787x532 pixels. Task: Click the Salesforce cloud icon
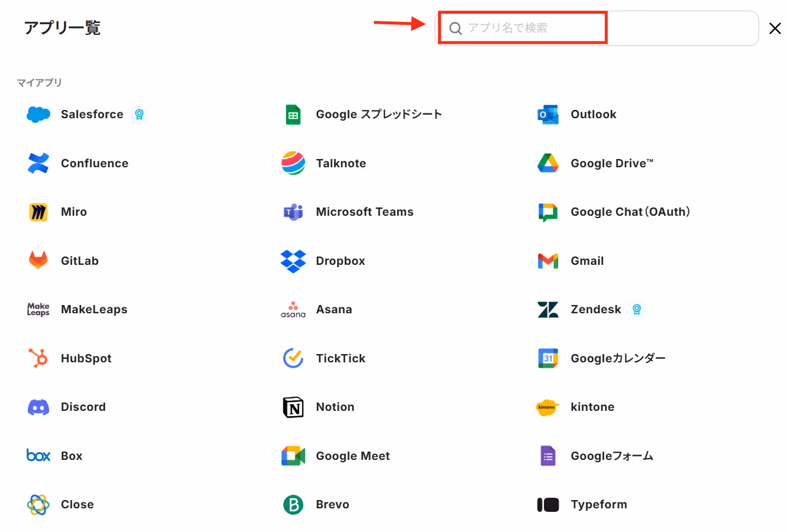point(38,115)
